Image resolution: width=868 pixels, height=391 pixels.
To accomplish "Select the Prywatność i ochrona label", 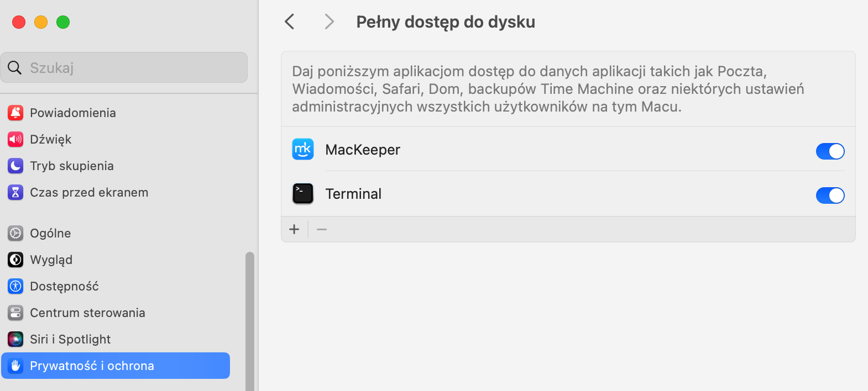I will 92,366.
